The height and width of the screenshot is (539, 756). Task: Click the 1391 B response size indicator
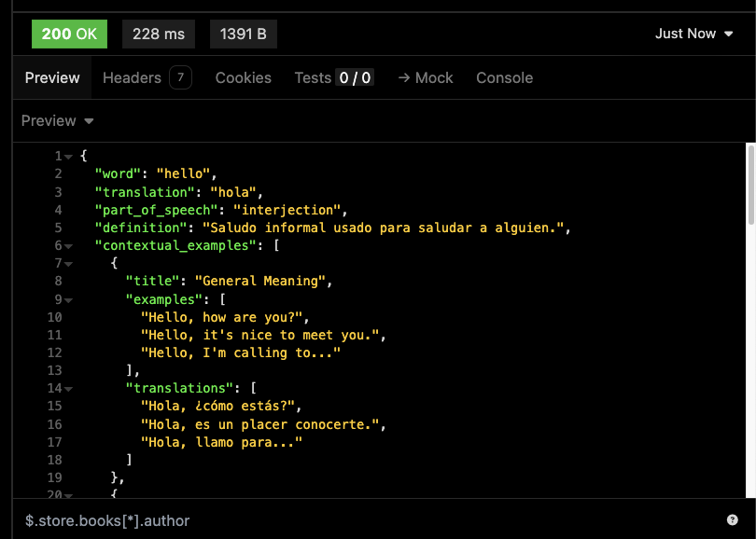coord(243,34)
